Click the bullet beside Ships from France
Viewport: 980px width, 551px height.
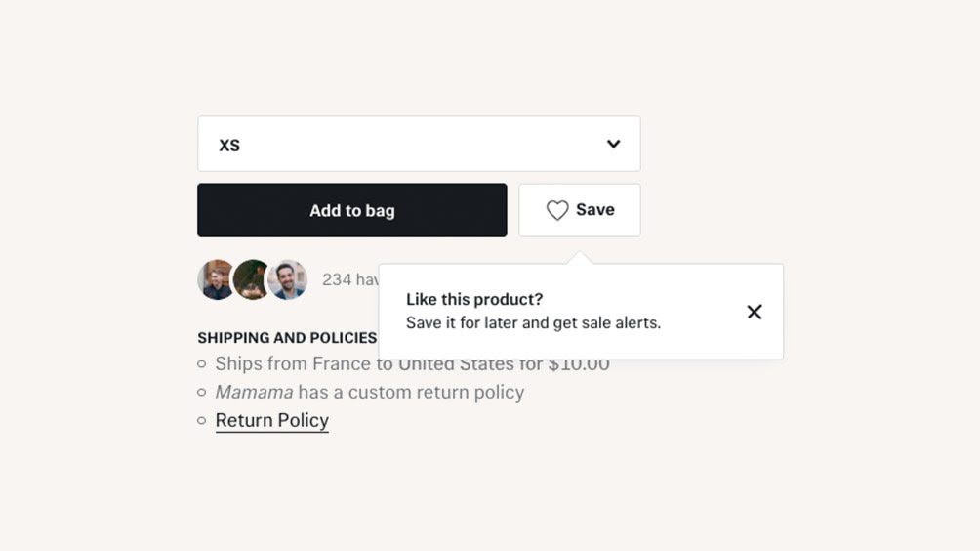[201, 363]
